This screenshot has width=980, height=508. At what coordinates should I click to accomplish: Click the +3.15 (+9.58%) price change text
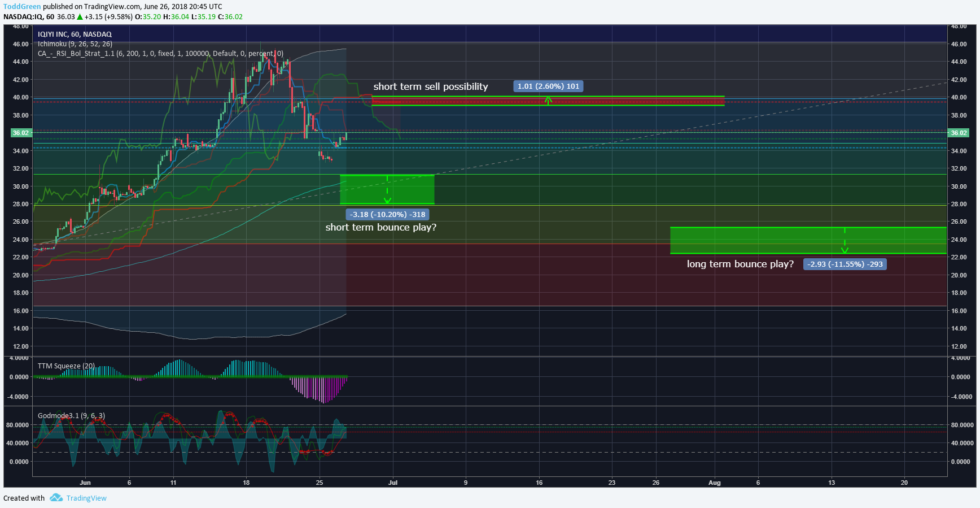pos(108,17)
